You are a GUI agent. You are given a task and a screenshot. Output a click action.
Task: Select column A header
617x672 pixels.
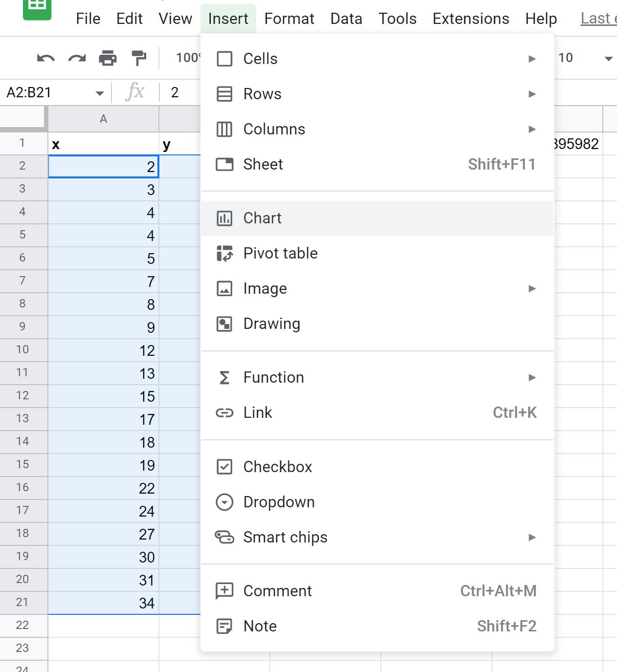coord(104,119)
